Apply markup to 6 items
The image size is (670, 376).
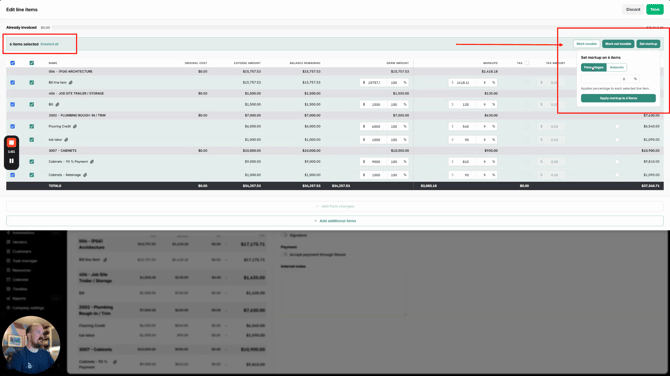click(618, 98)
